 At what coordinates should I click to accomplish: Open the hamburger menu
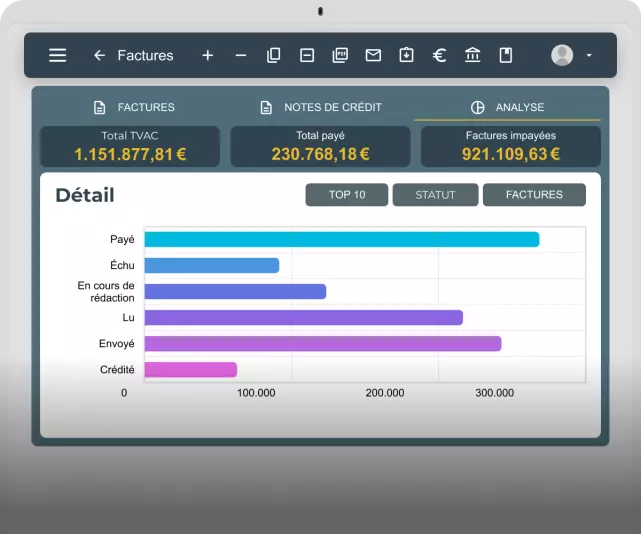click(58, 55)
